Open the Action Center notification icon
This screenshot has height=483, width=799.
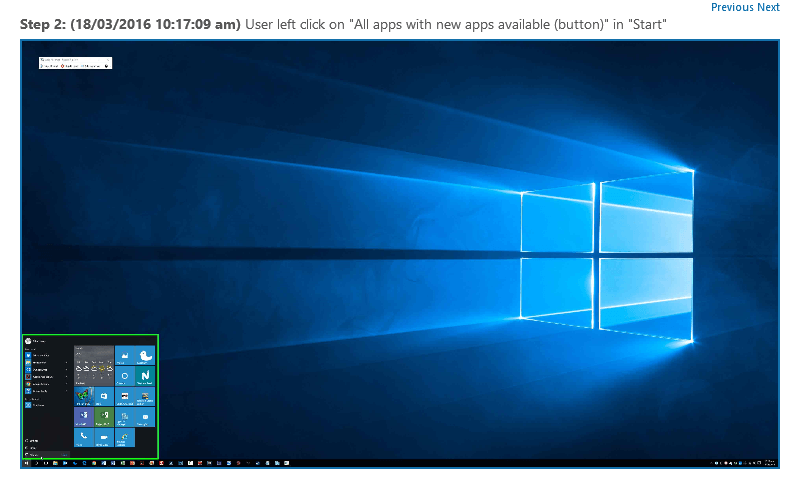pos(759,463)
